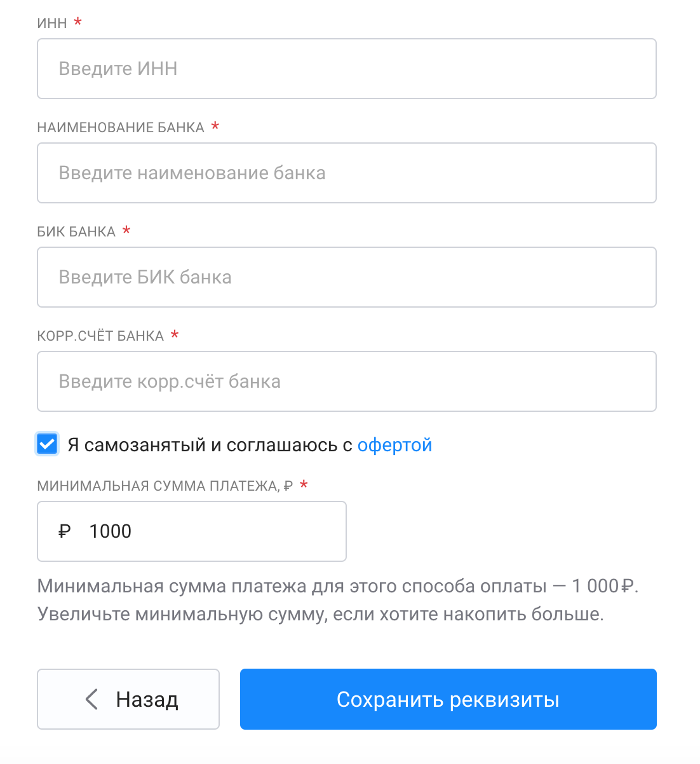Click the 'БИК БАНКА' label
The image size is (700, 764).
click(76, 231)
